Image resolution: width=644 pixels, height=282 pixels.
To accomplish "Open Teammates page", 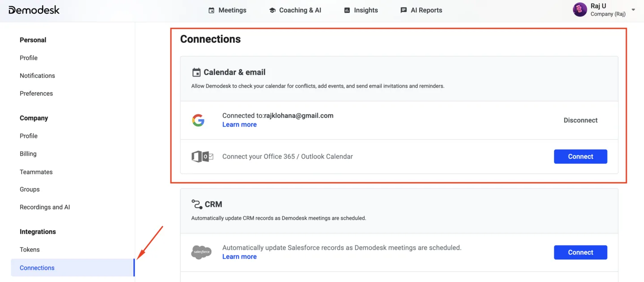I will [x=36, y=172].
